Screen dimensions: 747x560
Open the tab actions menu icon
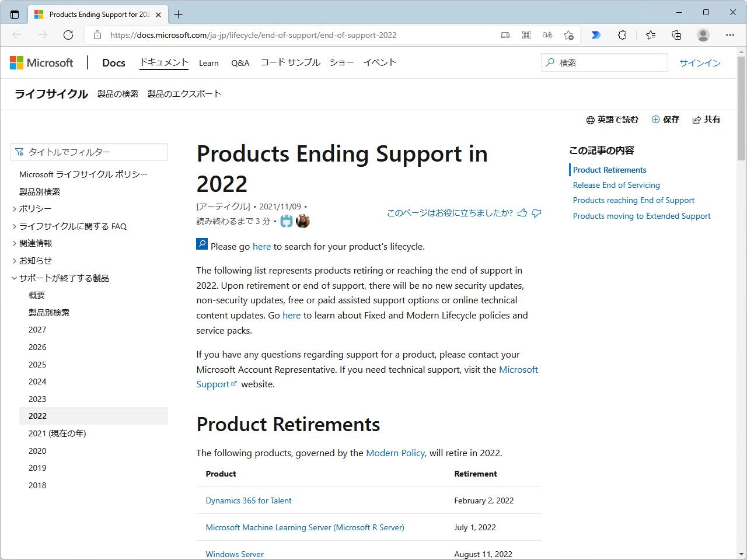(15, 14)
